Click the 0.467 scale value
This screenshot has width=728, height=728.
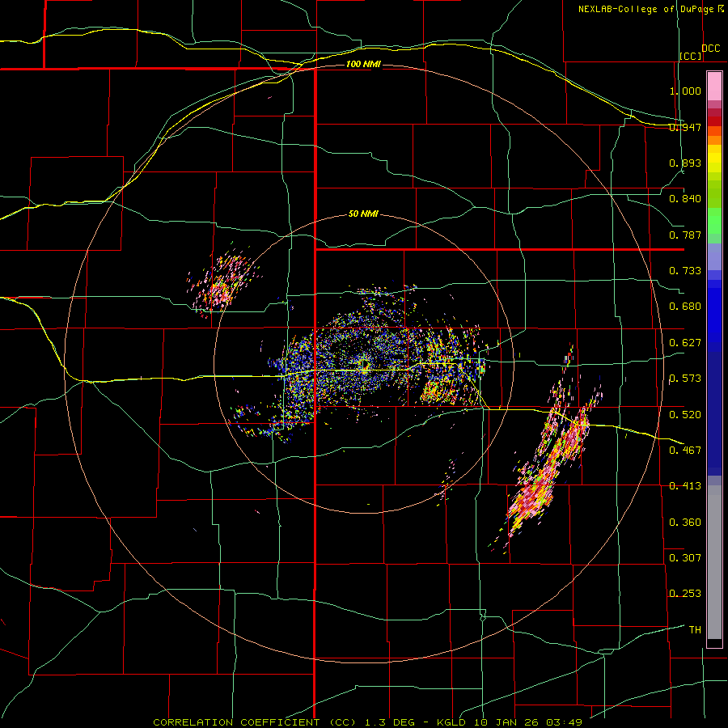pyautogui.click(x=685, y=450)
